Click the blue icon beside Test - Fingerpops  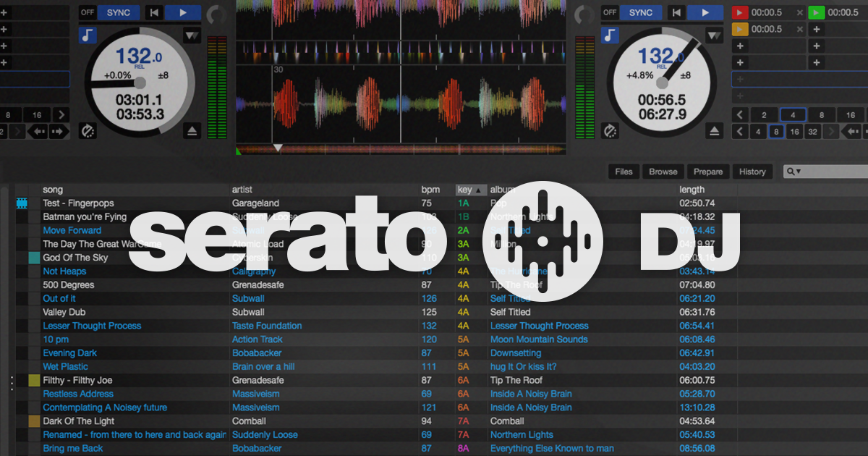(x=22, y=203)
